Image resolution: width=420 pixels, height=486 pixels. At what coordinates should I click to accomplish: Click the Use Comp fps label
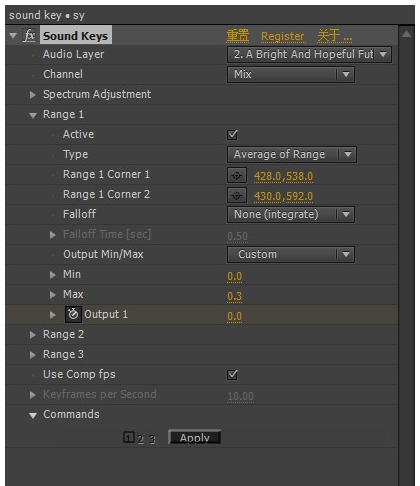79,374
